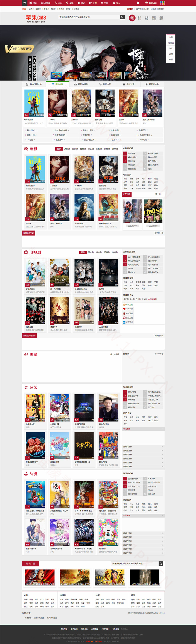This screenshot has width=196, height=644.
Task: Click the search magnifier next to the header search box
Action: (x=122, y=17)
